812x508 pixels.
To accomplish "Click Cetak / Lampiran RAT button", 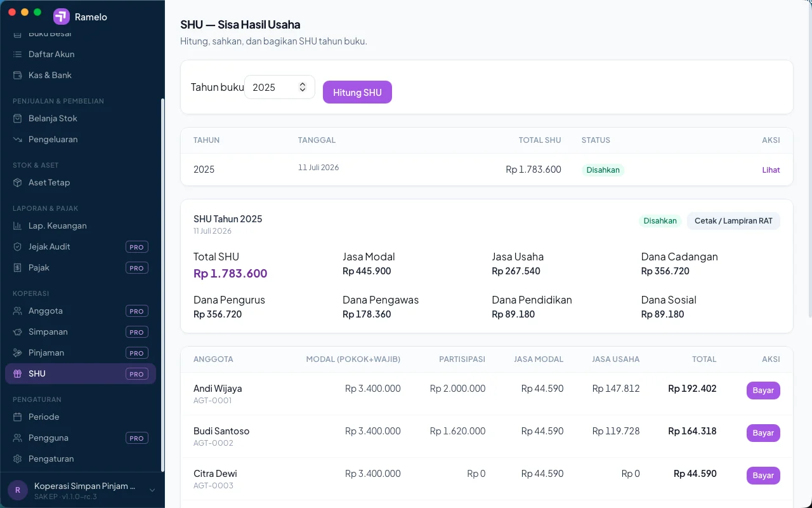I will 733,221.
